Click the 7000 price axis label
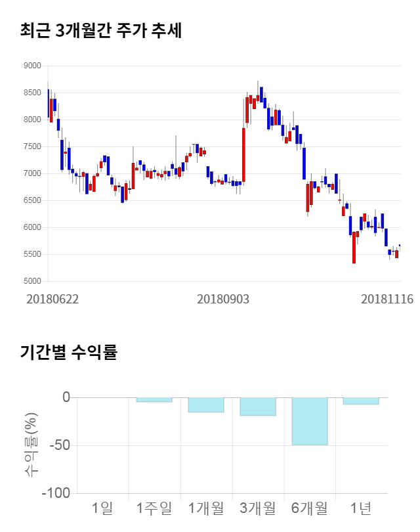Viewport: 420px width, 532px height. pyautogui.click(x=31, y=173)
